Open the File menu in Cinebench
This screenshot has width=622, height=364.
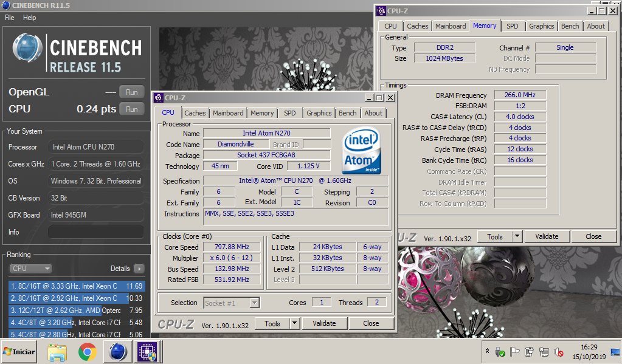point(10,18)
